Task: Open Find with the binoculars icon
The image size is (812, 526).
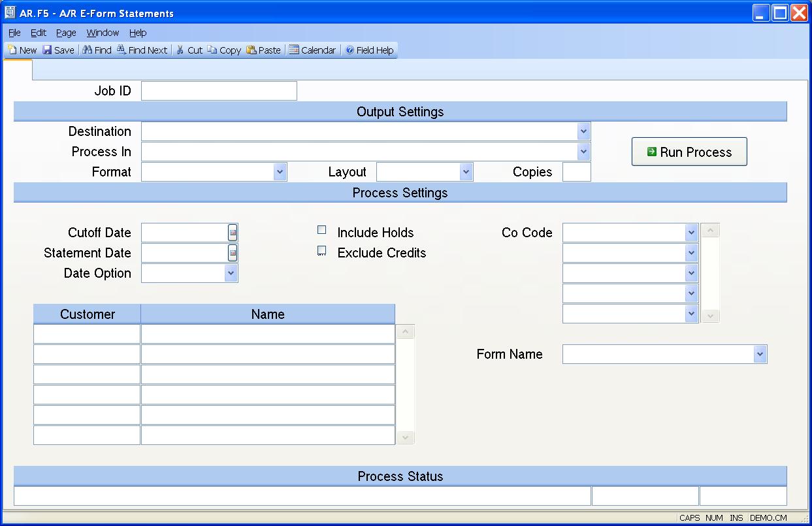Action: click(88, 50)
